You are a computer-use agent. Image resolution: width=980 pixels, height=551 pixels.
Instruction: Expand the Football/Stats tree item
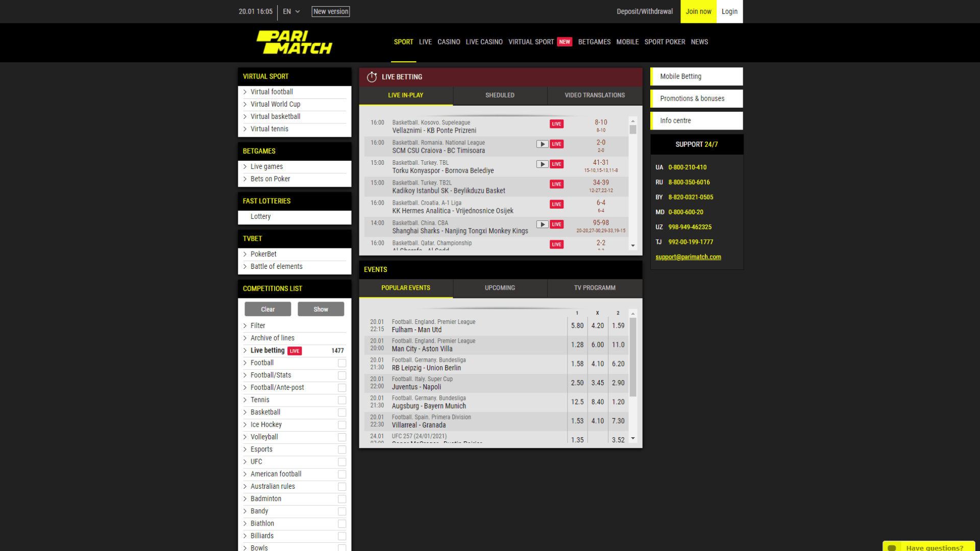pos(244,375)
